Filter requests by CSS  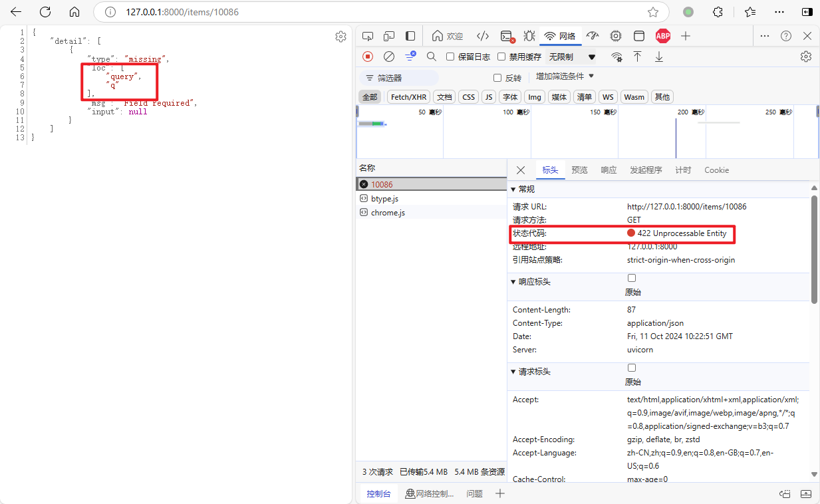[x=469, y=97]
